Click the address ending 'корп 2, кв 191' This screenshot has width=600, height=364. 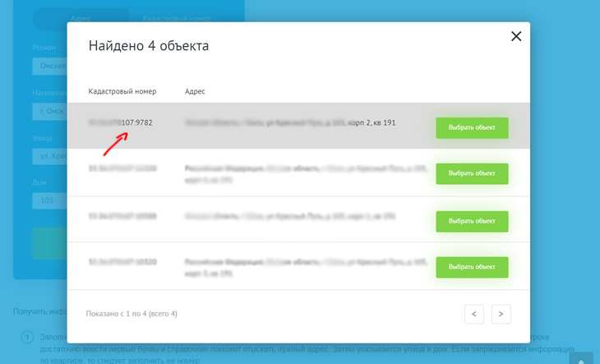[290, 122]
